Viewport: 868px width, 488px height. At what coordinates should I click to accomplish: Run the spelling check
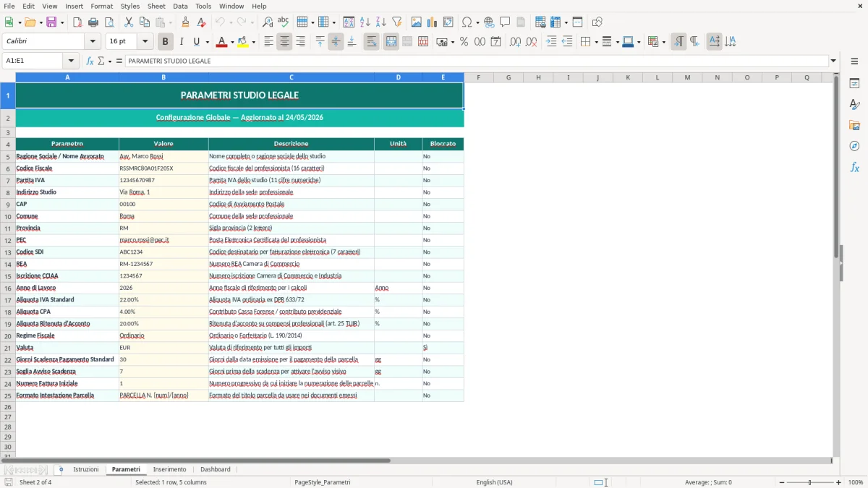coord(283,22)
